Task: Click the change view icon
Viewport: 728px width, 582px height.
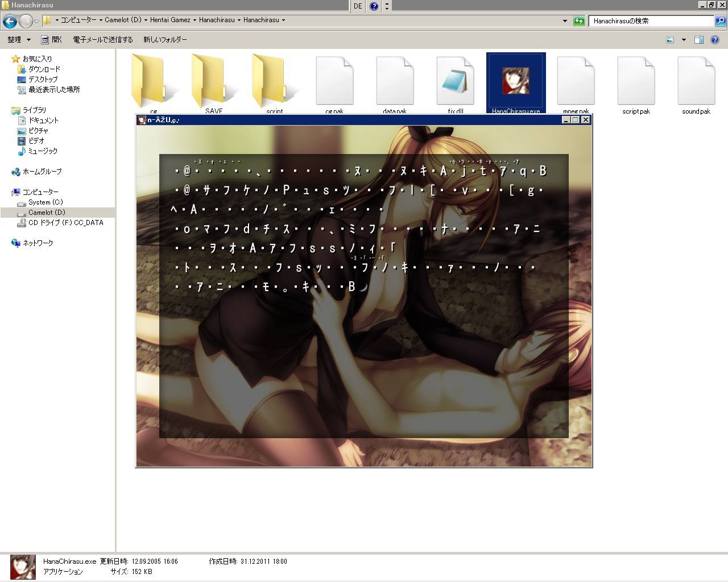Action: (x=670, y=40)
